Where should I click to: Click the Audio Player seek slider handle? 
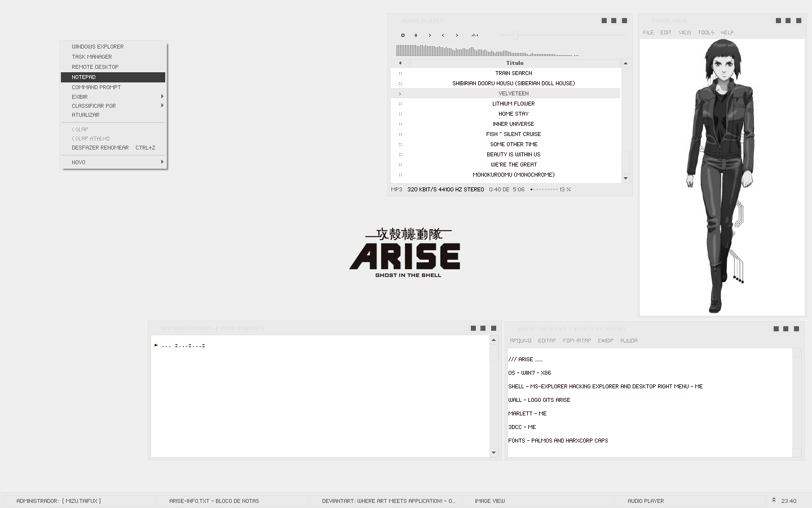click(515, 35)
